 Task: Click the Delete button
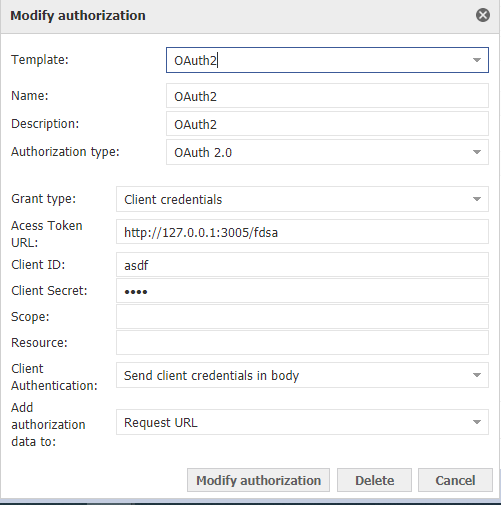tap(374, 480)
